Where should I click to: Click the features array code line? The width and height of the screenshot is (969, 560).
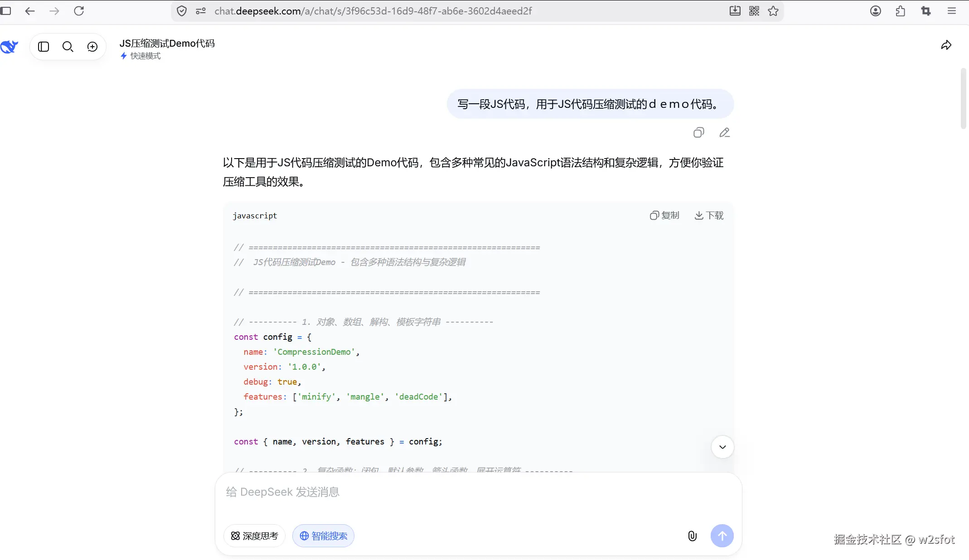[348, 397]
